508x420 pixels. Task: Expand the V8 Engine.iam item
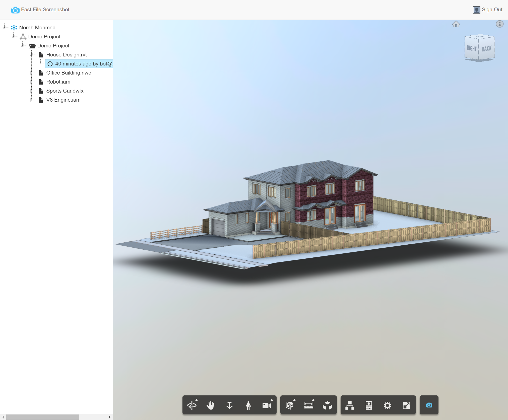coord(32,100)
